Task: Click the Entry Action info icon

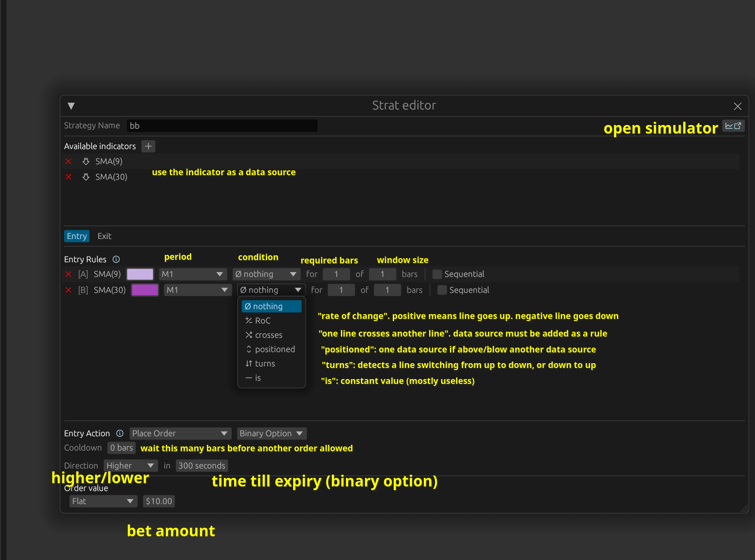Action: tap(120, 433)
